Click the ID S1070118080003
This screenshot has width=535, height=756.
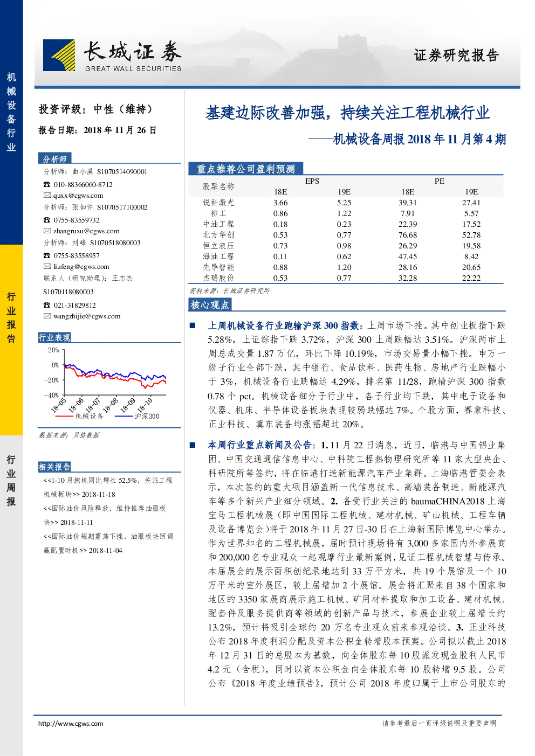click(68, 292)
